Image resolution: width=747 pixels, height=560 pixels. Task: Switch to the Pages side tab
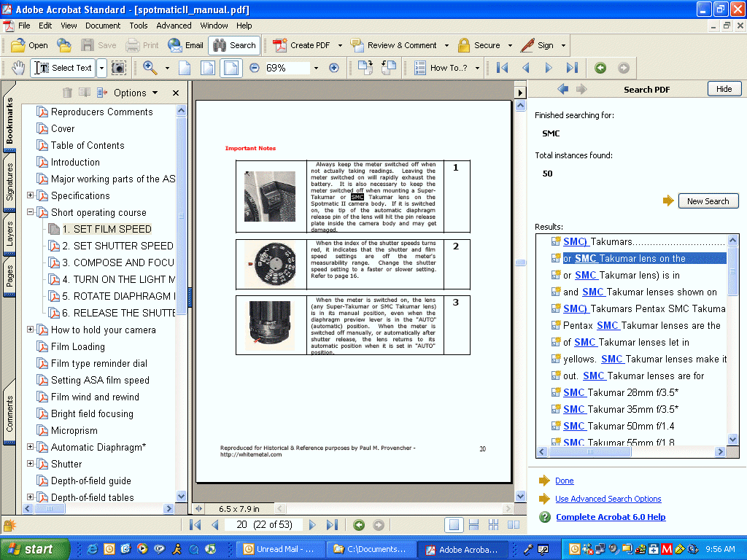click(9, 276)
